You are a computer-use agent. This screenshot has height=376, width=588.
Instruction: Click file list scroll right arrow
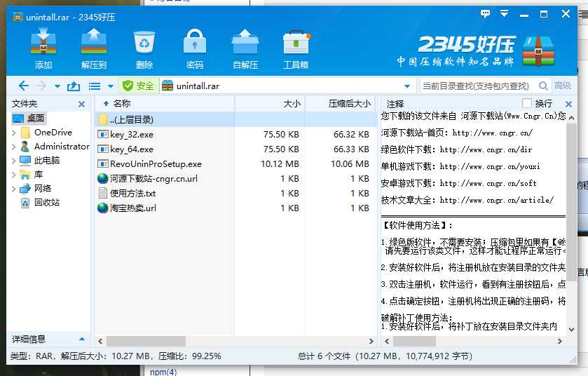coord(371,341)
